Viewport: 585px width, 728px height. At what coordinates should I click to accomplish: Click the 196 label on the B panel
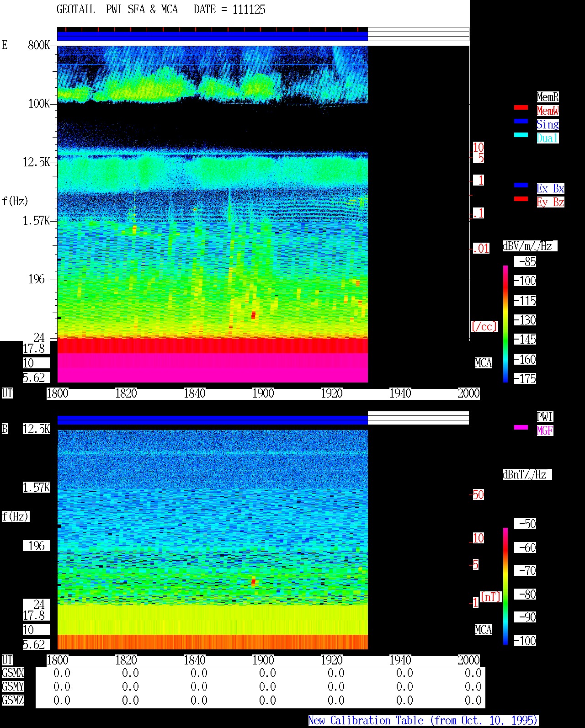37,546
